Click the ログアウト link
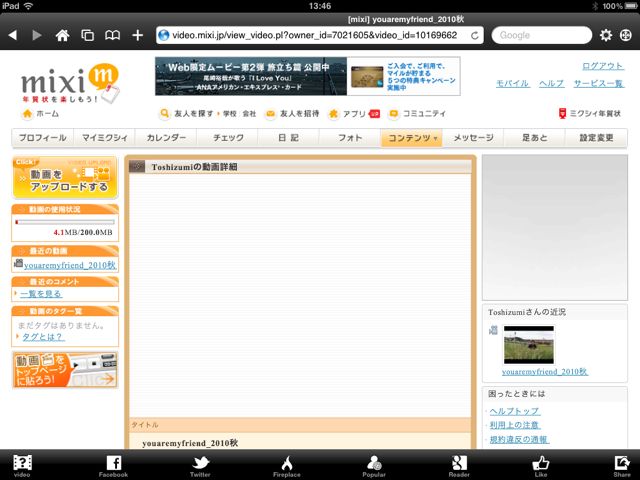 tap(603, 66)
